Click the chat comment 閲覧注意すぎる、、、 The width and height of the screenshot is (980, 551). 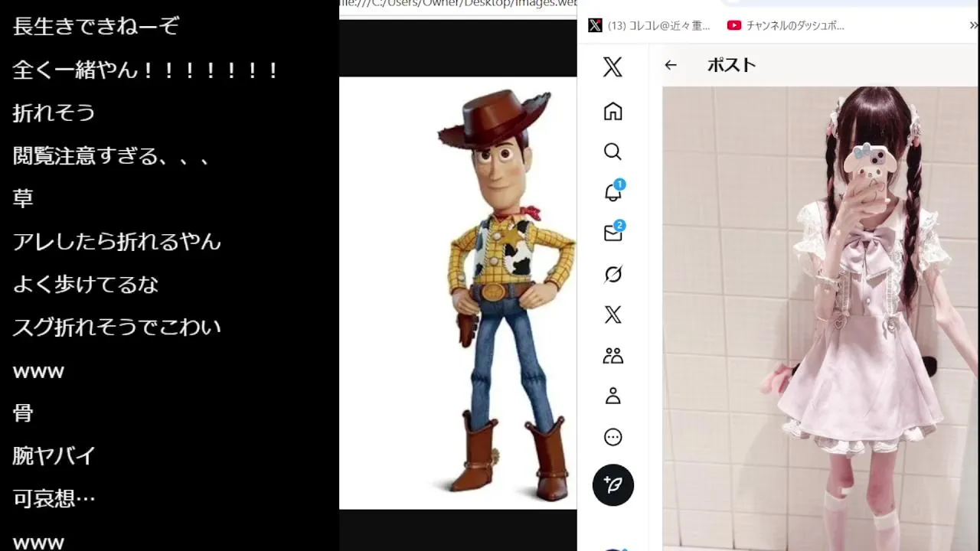tap(112, 156)
